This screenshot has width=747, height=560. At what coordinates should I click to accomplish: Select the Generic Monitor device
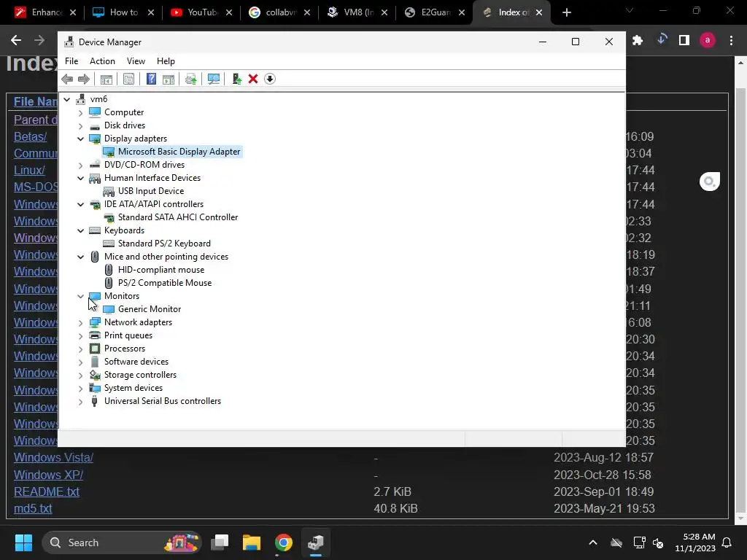(150, 309)
